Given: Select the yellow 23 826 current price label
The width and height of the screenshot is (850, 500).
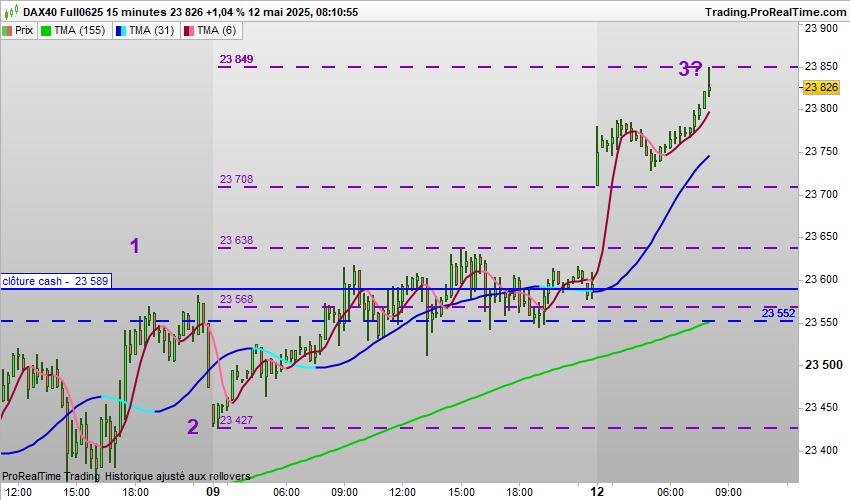Looking at the screenshot, I should pos(821,87).
